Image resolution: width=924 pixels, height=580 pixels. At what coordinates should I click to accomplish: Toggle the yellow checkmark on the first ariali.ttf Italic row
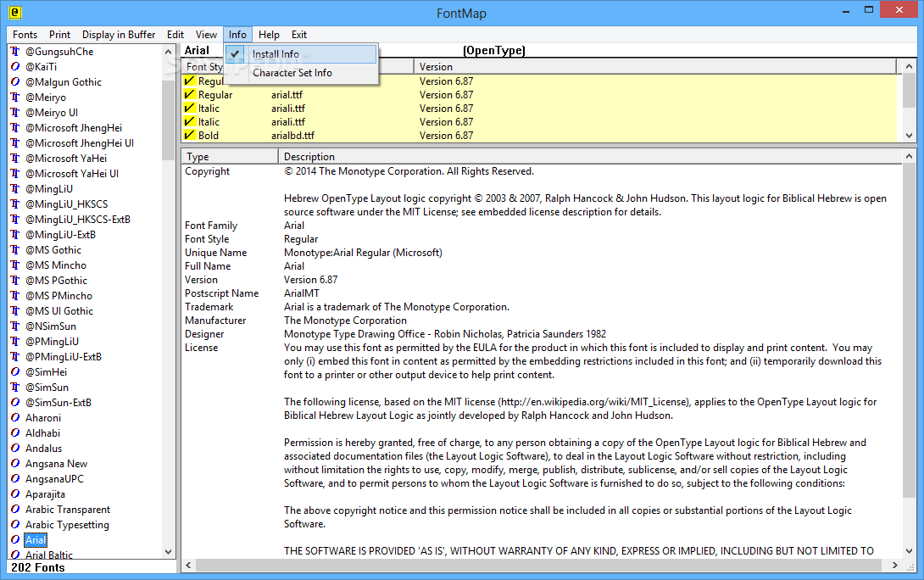click(x=189, y=108)
